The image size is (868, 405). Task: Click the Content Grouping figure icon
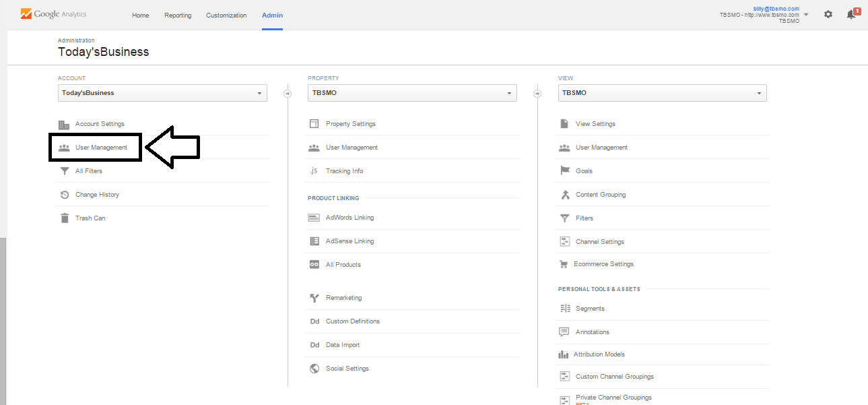[x=565, y=195]
